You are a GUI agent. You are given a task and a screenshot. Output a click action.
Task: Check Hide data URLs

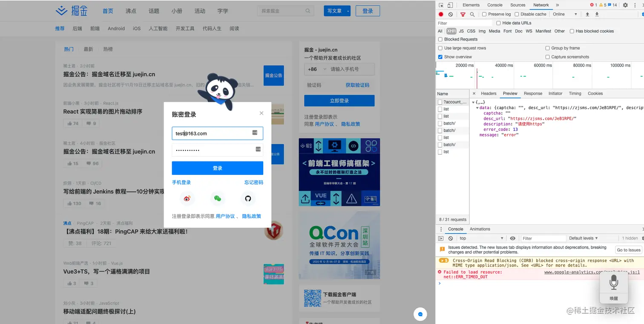(x=499, y=23)
